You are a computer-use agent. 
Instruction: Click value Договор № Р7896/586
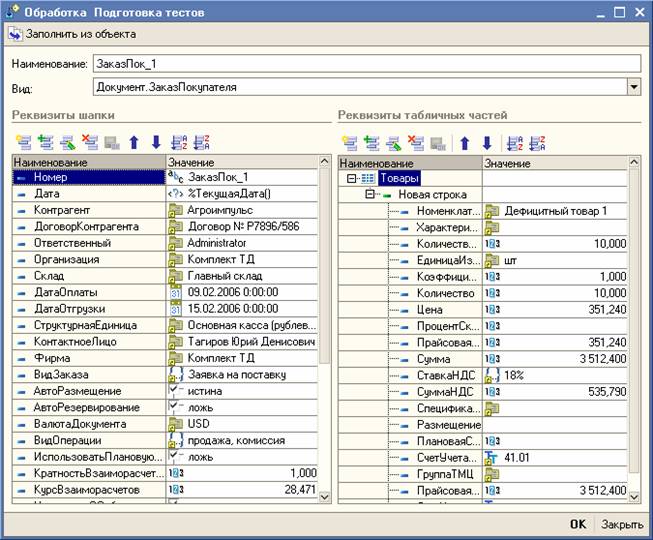(x=243, y=226)
